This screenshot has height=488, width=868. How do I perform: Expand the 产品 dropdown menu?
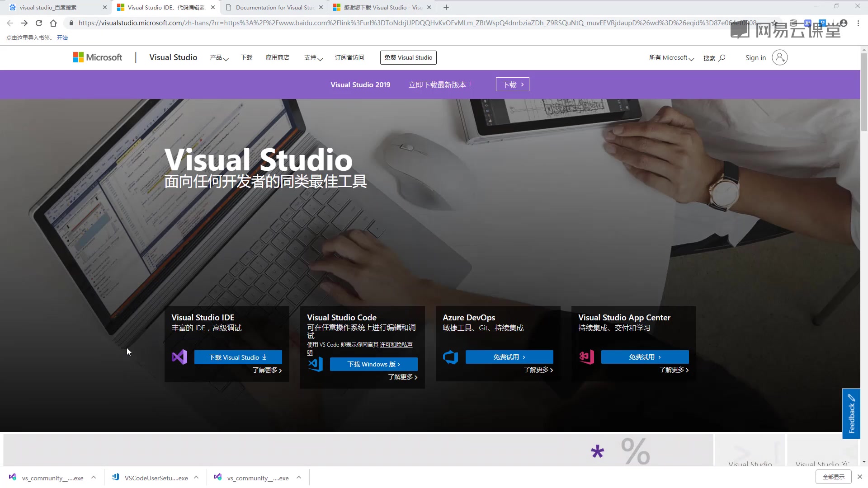click(219, 58)
